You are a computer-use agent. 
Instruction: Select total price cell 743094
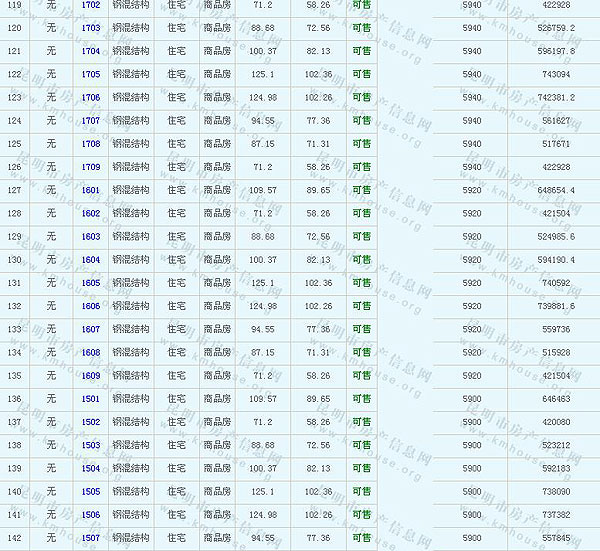556,74
